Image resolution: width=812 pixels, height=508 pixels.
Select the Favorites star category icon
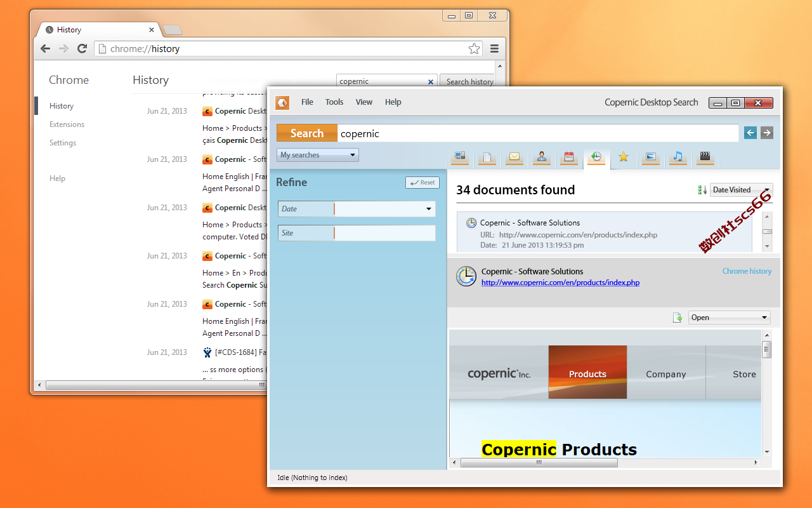click(x=624, y=157)
